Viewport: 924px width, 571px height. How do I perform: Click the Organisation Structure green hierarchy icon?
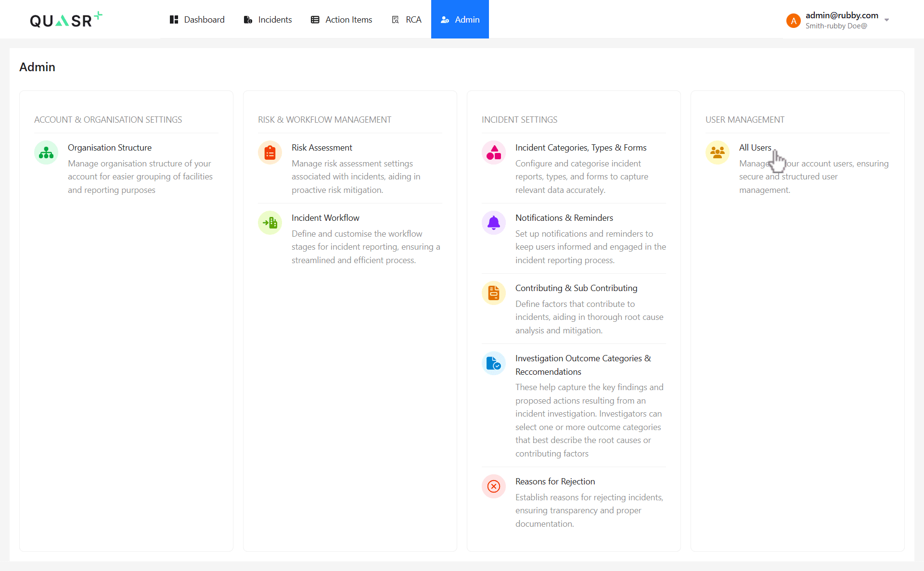[x=46, y=152]
